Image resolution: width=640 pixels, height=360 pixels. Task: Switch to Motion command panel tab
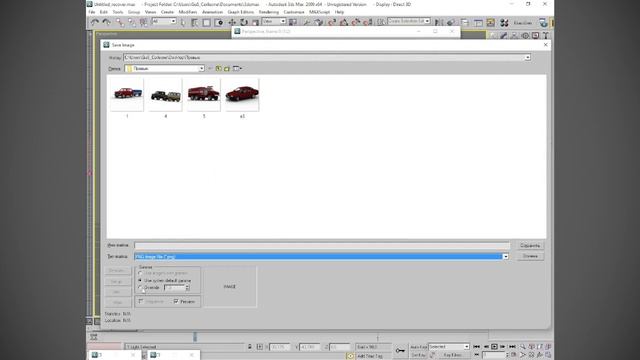[x=525, y=36]
